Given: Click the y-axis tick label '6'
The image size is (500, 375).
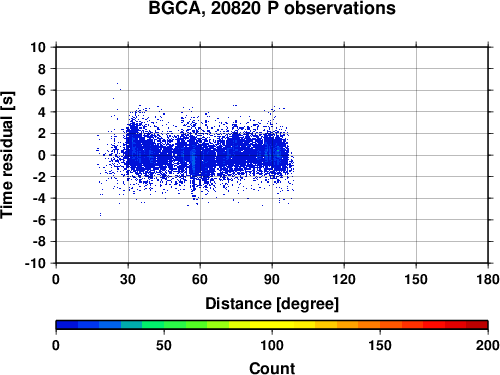Looking at the screenshot, I should (41, 90).
